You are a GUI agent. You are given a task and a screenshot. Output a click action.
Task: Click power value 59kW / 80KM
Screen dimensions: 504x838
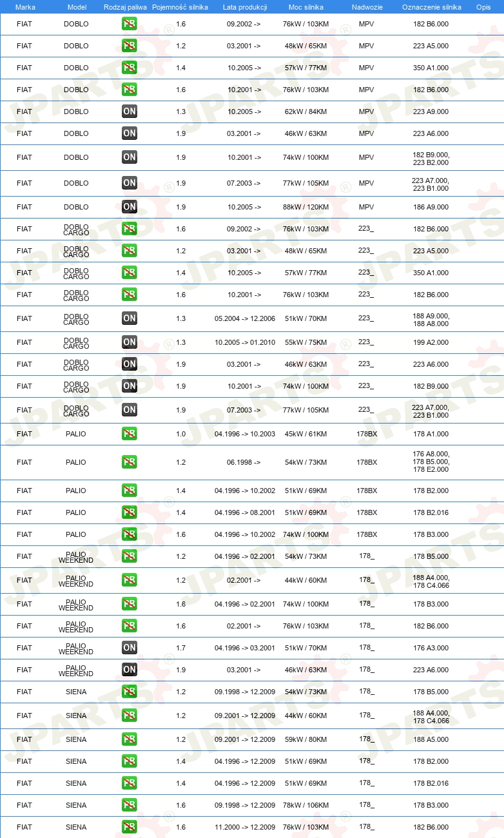point(305,739)
